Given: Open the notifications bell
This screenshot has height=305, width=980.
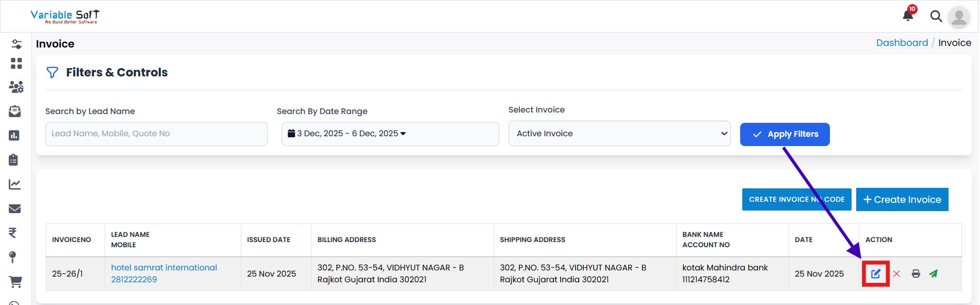Looking at the screenshot, I should point(908,15).
